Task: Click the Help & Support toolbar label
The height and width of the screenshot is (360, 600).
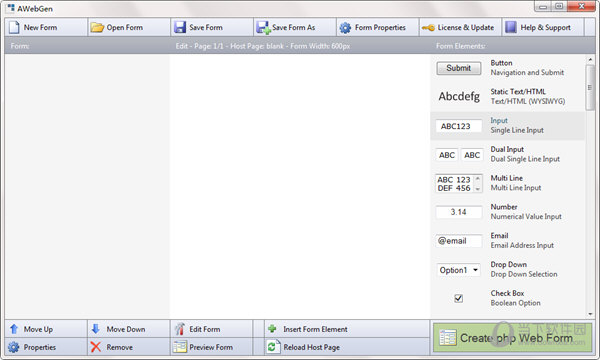Action: pyautogui.click(x=545, y=28)
